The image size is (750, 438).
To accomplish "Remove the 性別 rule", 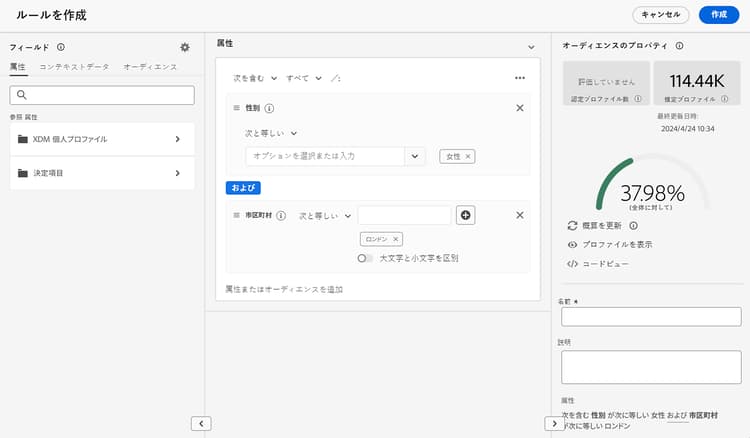I will 520,108.
